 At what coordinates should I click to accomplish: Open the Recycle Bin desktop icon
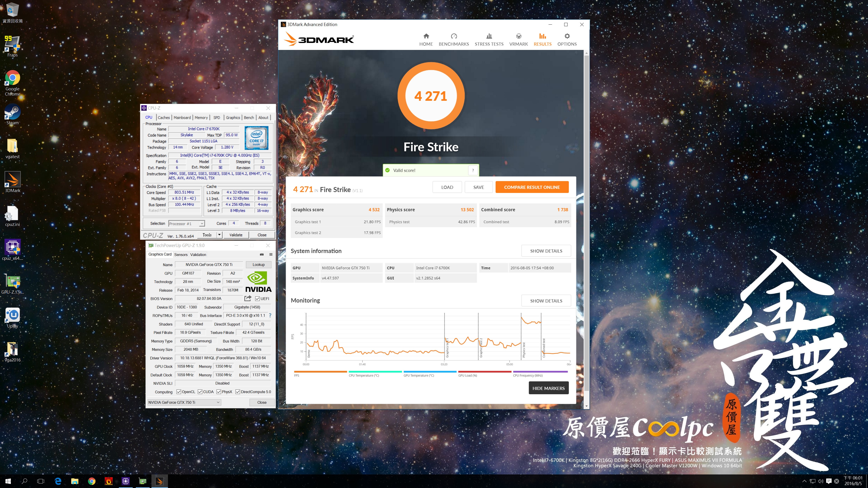coord(12,13)
